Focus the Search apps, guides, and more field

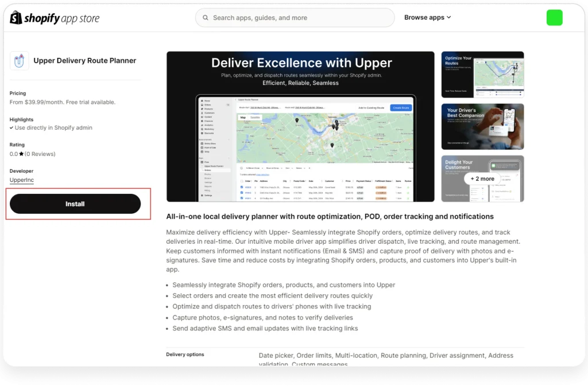click(295, 18)
